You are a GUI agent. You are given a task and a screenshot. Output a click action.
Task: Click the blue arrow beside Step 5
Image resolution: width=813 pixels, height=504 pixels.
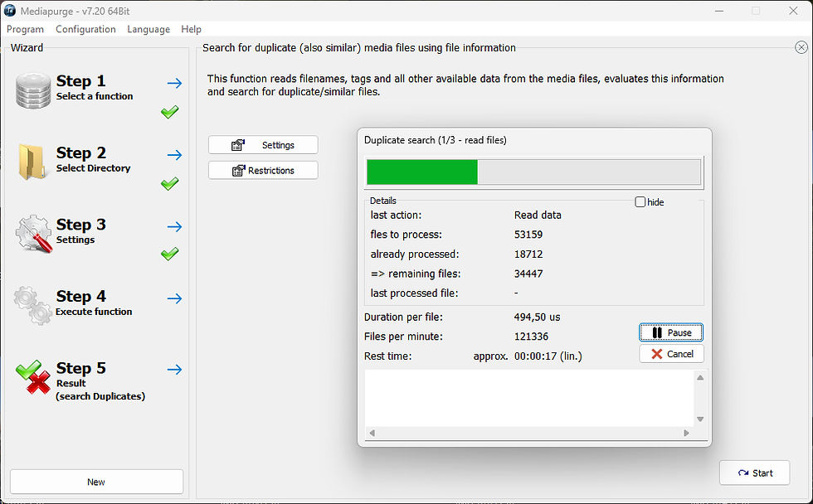coord(175,370)
